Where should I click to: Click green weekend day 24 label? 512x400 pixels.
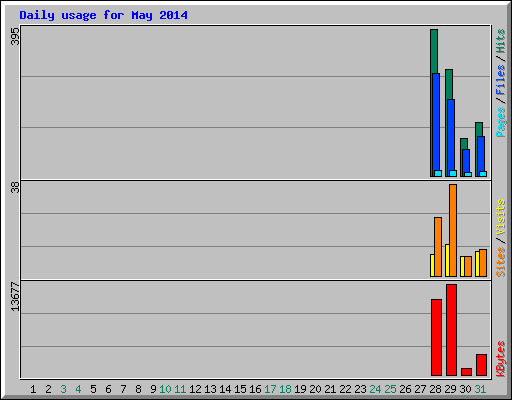375,389
